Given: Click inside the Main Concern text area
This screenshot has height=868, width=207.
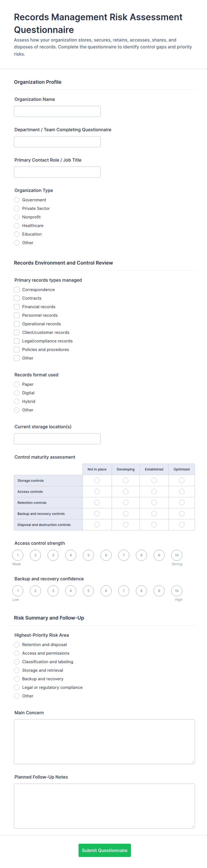Looking at the screenshot, I should 104,742.
